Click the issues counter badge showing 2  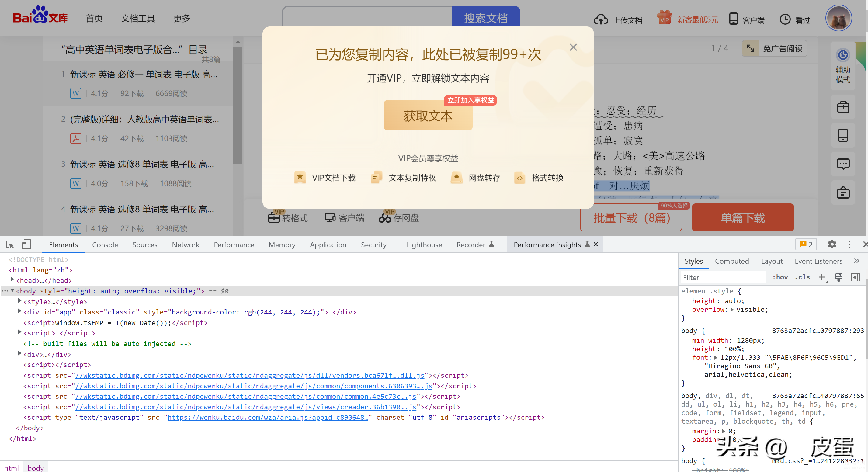point(806,245)
